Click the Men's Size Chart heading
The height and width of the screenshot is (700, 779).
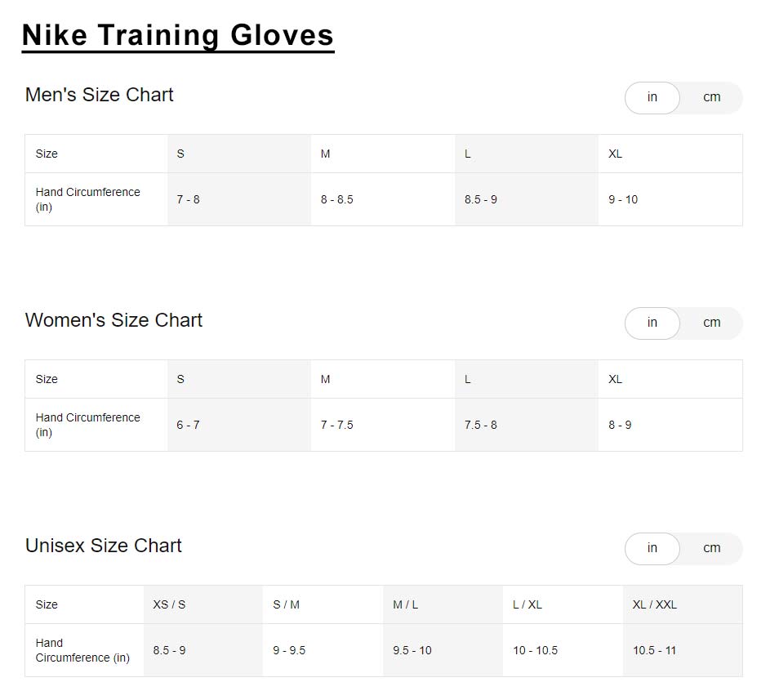[99, 95]
